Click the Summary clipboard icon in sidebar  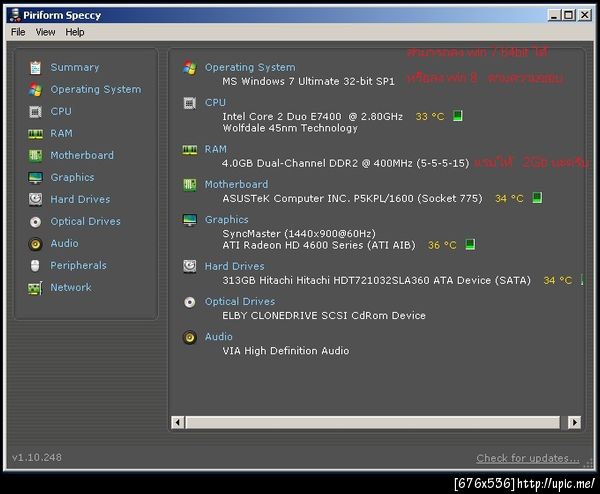click(x=35, y=68)
